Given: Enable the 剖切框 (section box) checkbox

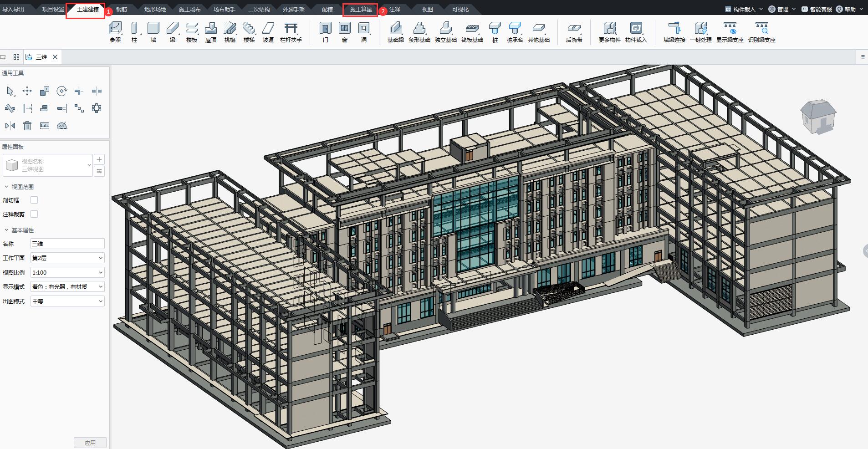Looking at the screenshot, I should tap(34, 199).
